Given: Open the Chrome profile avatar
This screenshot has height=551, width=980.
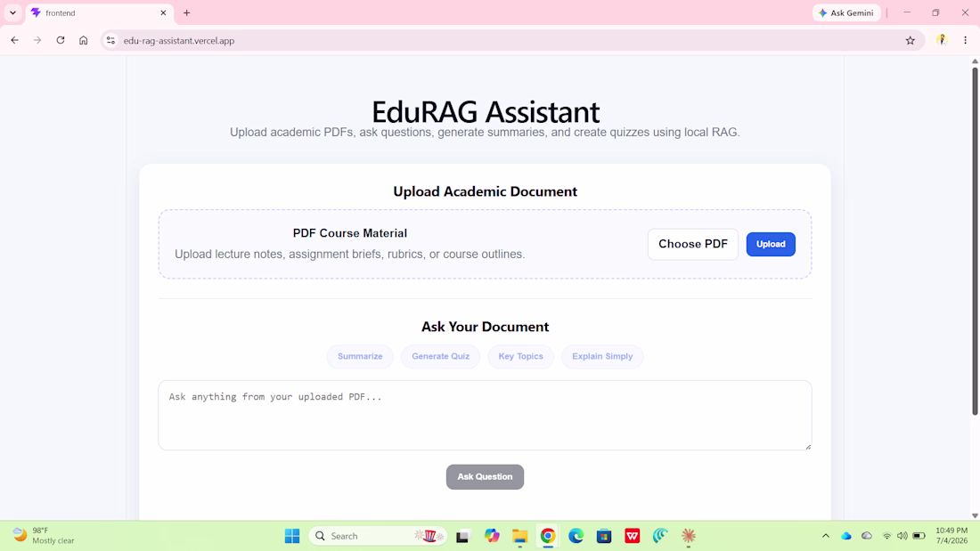Looking at the screenshot, I should pyautogui.click(x=942, y=41).
